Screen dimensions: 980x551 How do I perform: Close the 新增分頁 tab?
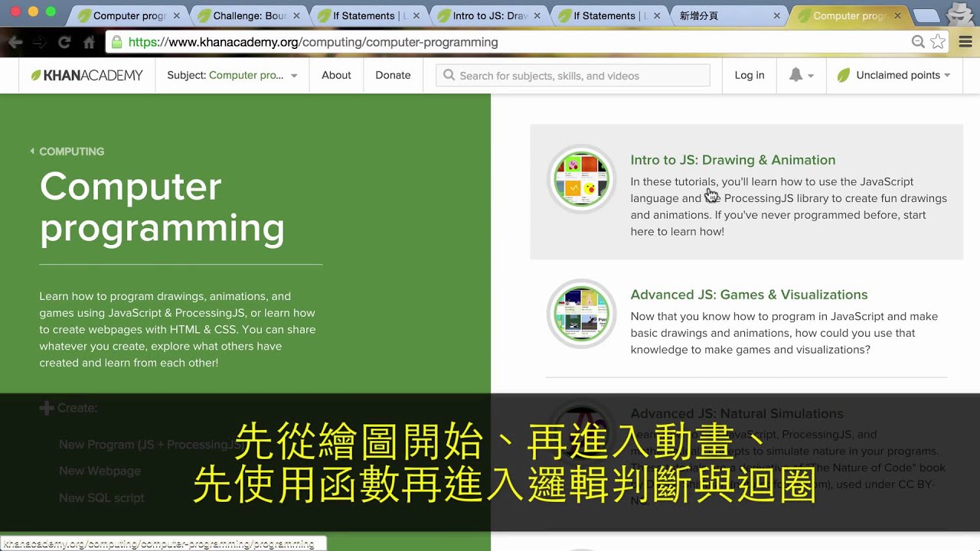coord(777,15)
